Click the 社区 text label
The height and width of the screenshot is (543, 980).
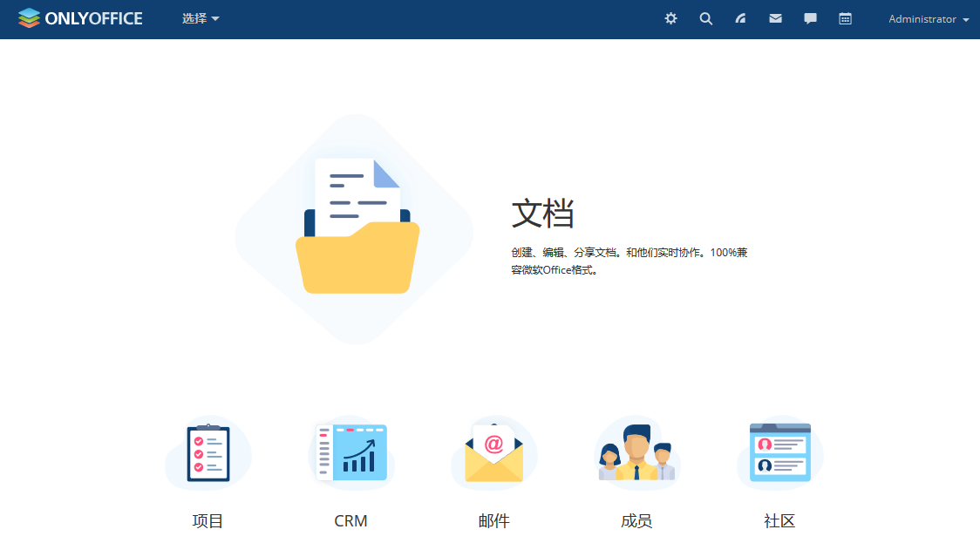(x=779, y=521)
